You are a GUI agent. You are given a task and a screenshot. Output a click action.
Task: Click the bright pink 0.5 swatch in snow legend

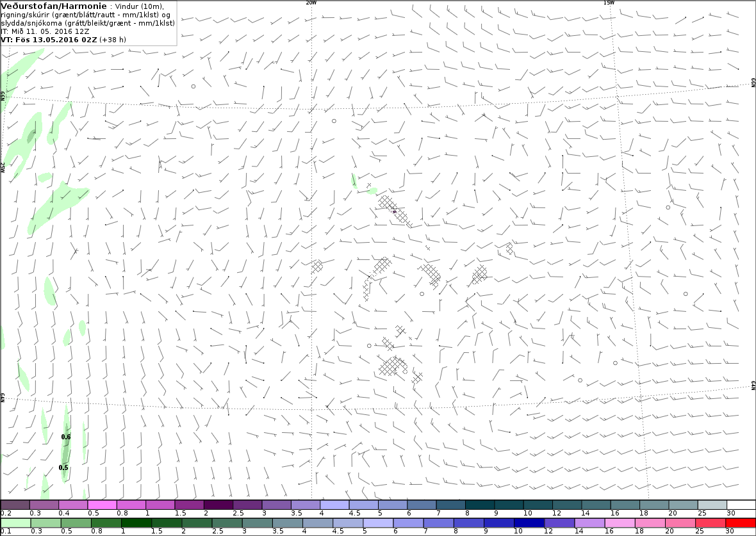point(103,505)
